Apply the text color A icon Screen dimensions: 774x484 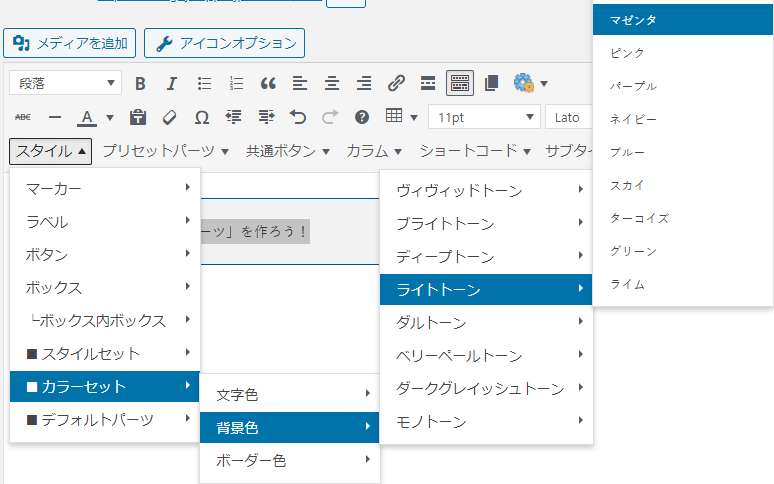[87, 117]
